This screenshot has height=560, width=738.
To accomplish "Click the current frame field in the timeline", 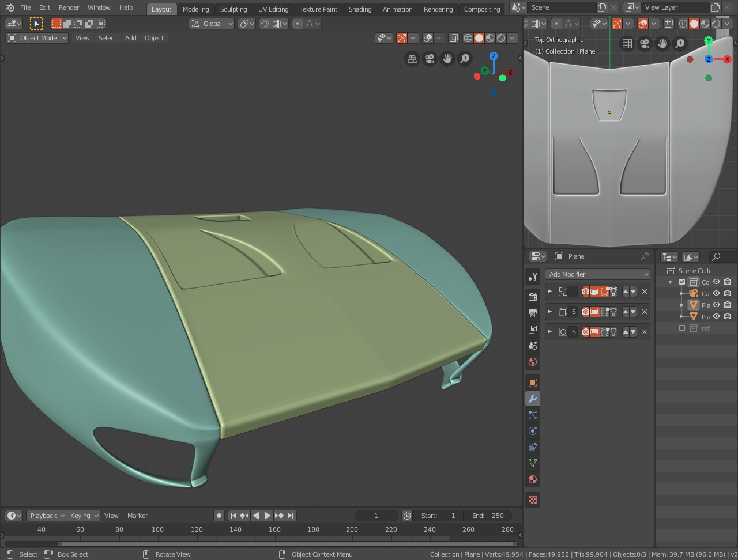I will [376, 516].
